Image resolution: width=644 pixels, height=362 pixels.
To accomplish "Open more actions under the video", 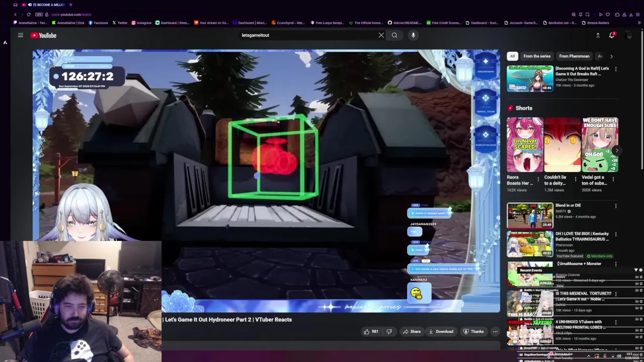I will [x=495, y=331].
